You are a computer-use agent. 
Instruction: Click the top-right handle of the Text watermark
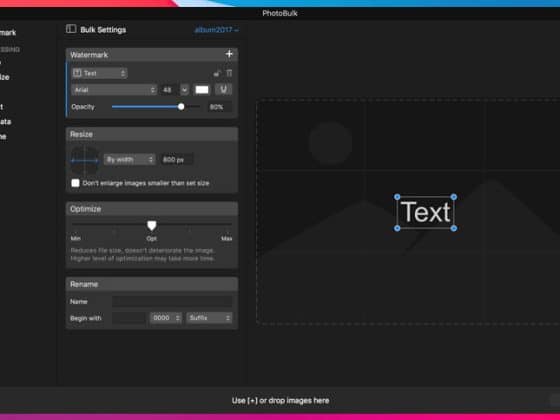click(x=454, y=197)
